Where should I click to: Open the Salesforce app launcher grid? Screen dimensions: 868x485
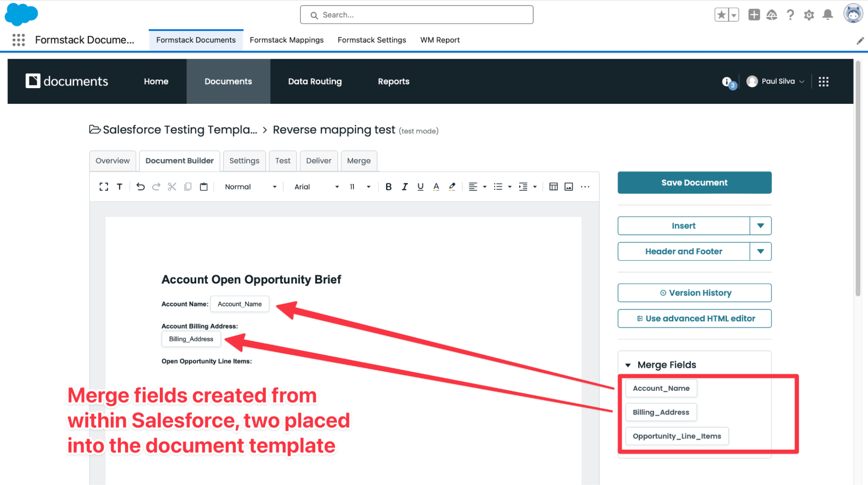coord(18,40)
